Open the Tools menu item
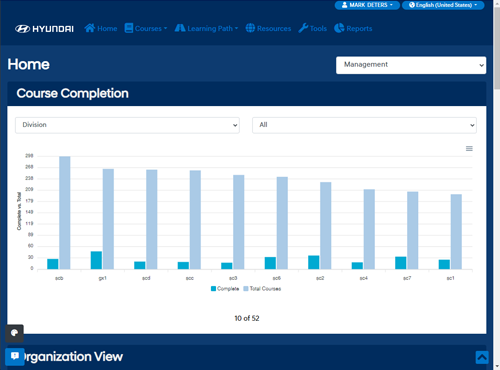Image resolution: width=500 pixels, height=370 pixels. [313, 28]
